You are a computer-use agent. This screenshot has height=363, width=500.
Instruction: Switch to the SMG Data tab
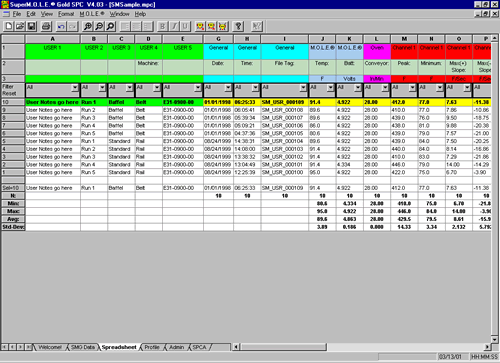(x=83, y=347)
